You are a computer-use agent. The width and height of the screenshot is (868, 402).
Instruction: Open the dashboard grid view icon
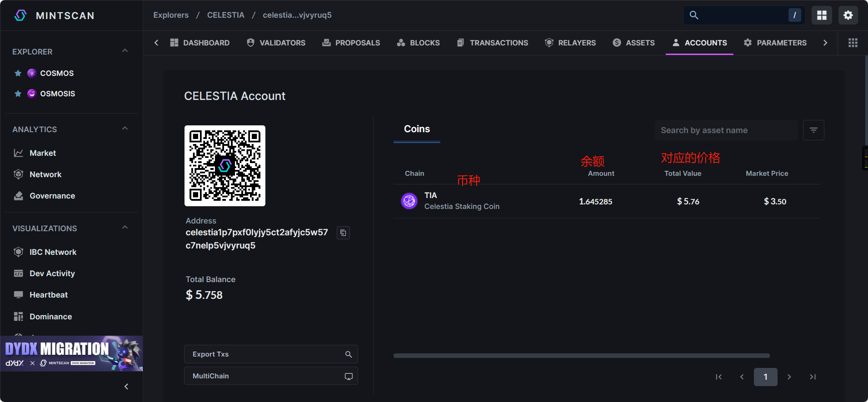(822, 15)
